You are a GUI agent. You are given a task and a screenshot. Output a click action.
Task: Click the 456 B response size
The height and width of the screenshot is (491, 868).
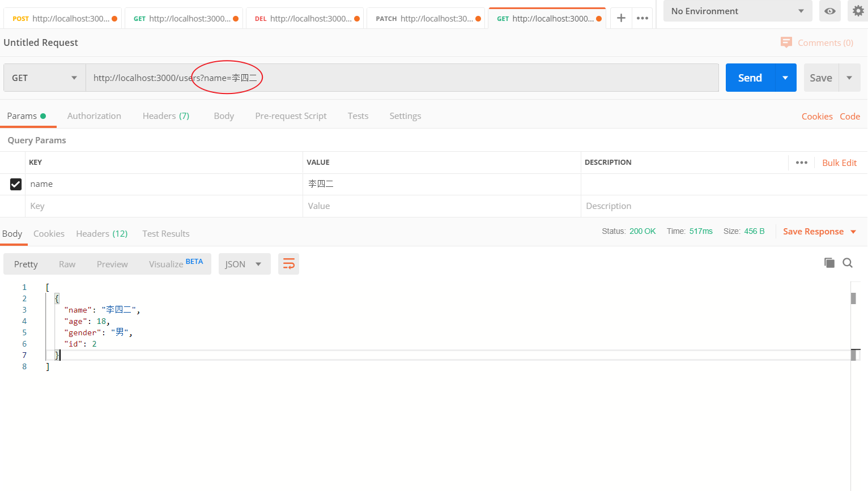(754, 231)
